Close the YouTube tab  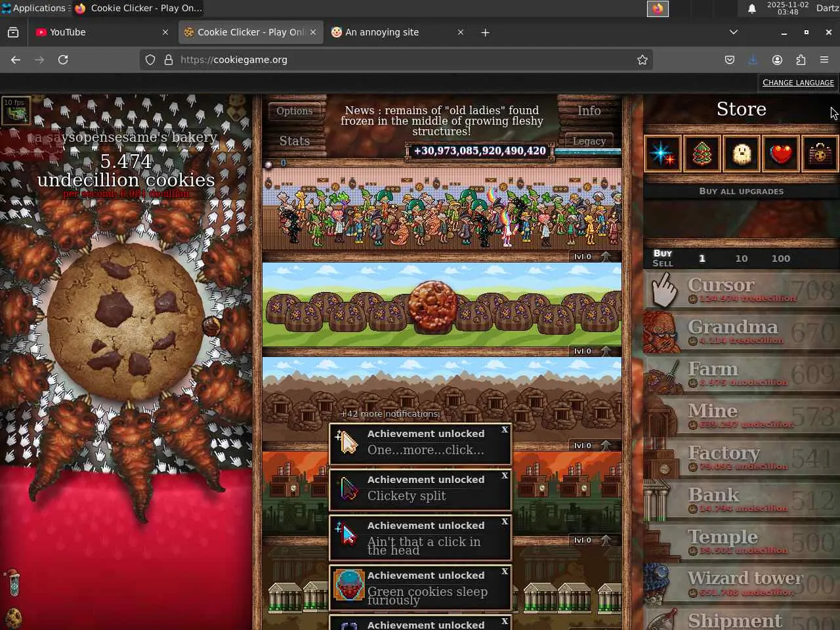tap(165, 32)
